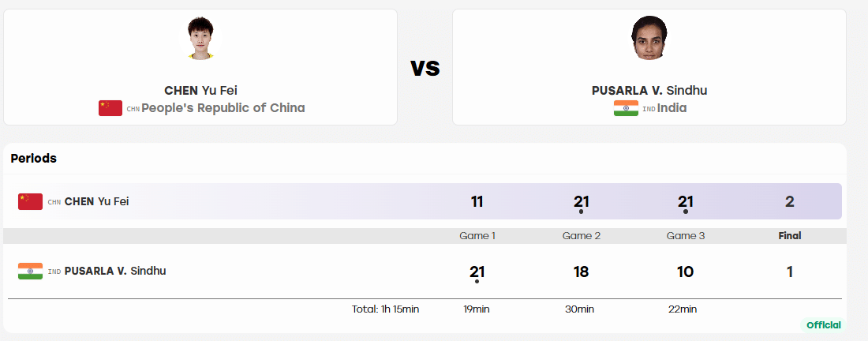Image resolution: width=868 pixels, height=341 pixels.
Task: Click the Game 2 column header
Action: pyautogui.click(x=582, y=236)
